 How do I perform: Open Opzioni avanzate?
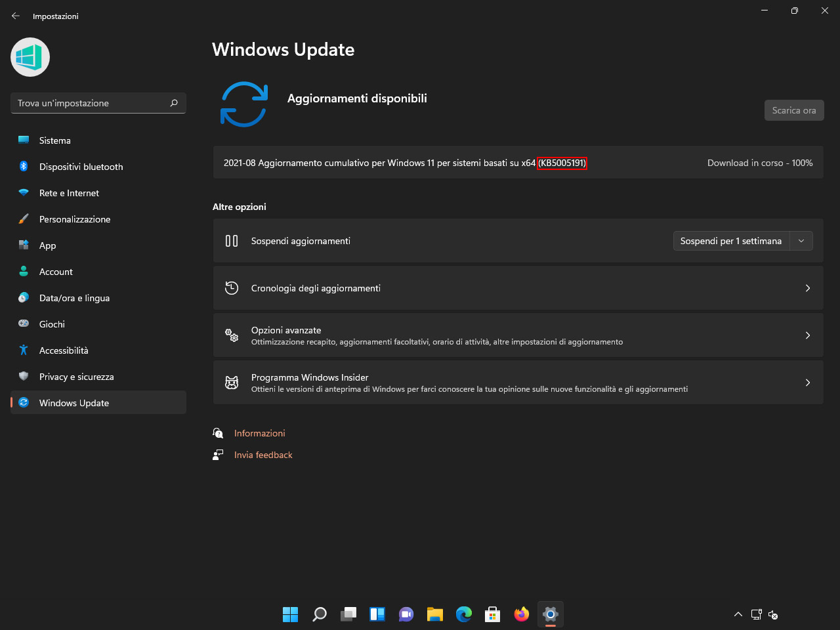pos(518,335)
